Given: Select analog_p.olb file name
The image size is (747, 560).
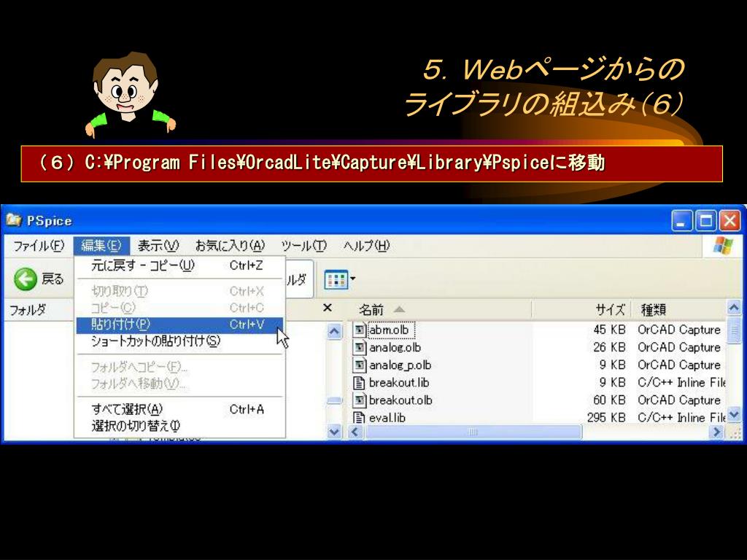Looking at the screenshot, I should coord(400,365).
